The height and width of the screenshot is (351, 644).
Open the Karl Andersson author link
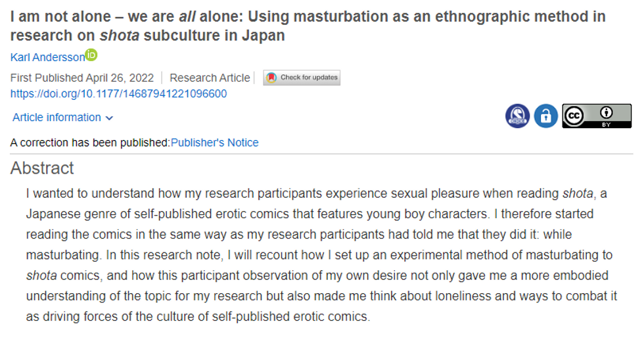click(47, 57)
